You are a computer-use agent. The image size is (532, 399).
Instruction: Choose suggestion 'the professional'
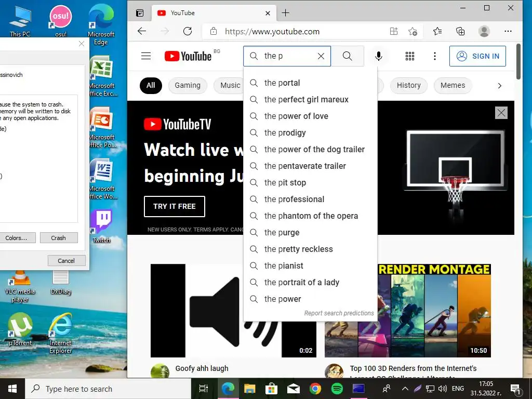pos(310,199)
